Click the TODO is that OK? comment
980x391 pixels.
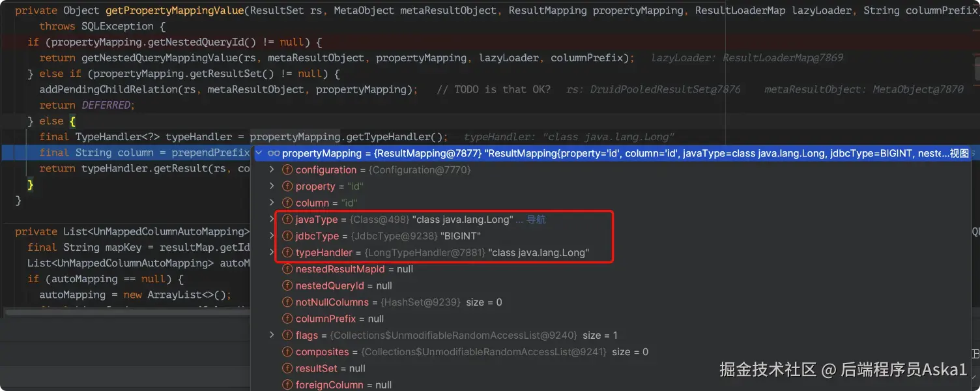[493, 89]
